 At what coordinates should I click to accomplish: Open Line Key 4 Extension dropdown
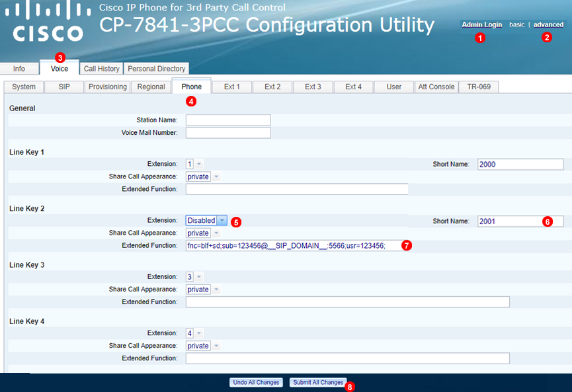194,333
